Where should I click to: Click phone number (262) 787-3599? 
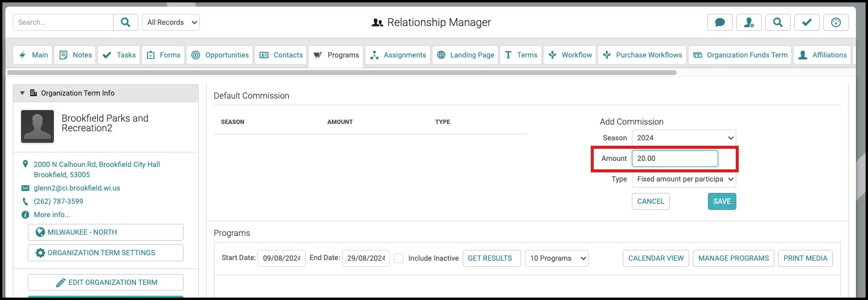click(x=59, y=201)
